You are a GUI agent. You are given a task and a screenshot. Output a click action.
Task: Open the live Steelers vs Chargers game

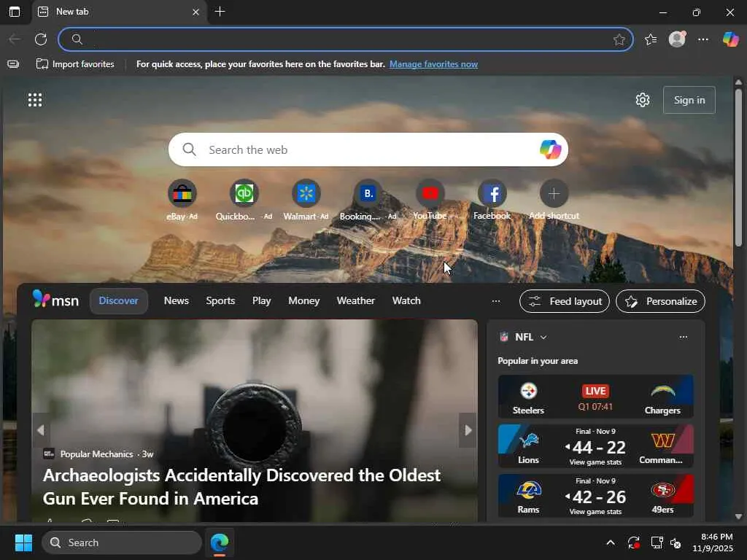595,397
